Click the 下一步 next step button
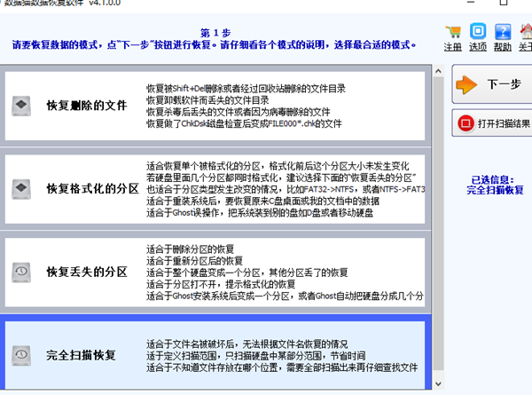 coord(492,84)
